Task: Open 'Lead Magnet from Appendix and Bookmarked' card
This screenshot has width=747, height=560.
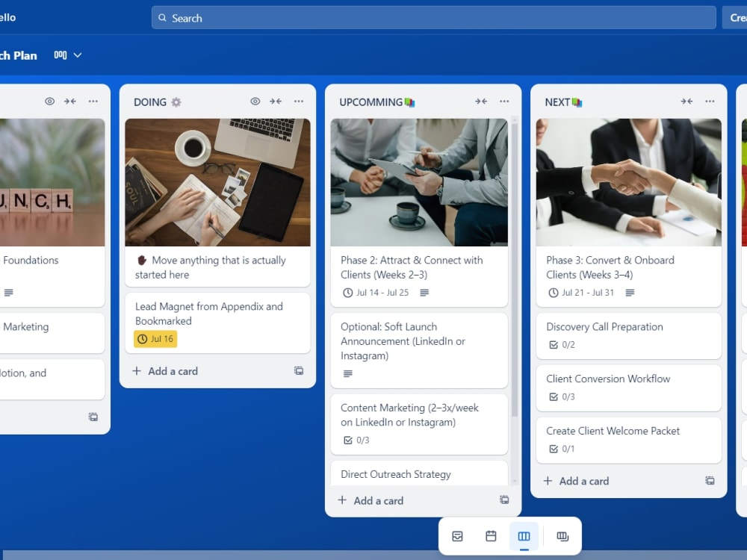Action: (x=217, y=323)
